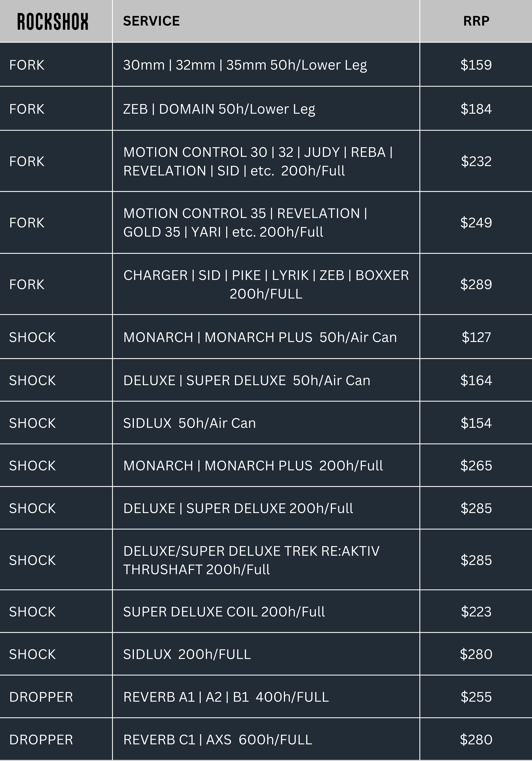Select the $223 price cell

tap(476, 612)
